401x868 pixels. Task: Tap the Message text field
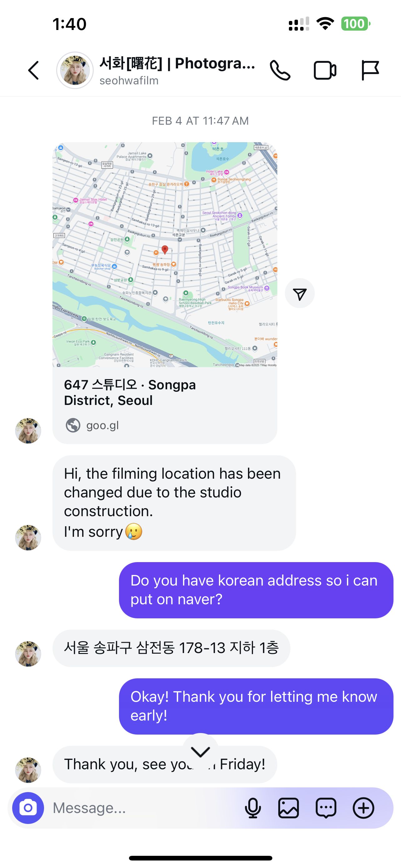pos(141,808)
